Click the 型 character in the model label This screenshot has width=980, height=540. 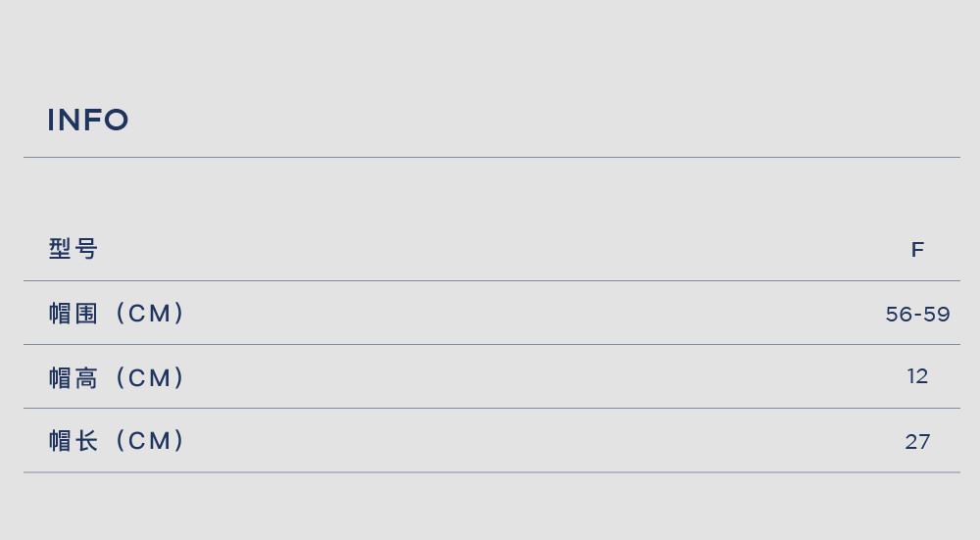point(60,249)
